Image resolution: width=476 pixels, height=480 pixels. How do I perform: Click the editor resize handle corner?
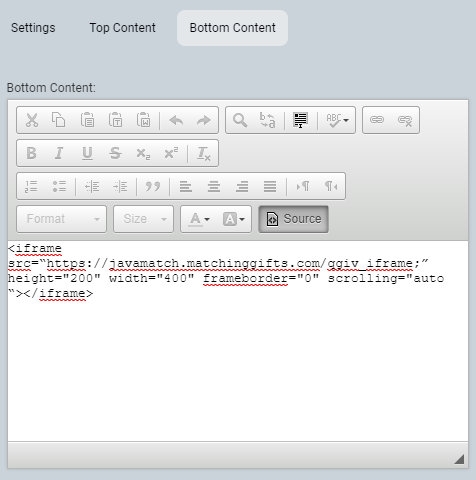click(x=460, y=459)
